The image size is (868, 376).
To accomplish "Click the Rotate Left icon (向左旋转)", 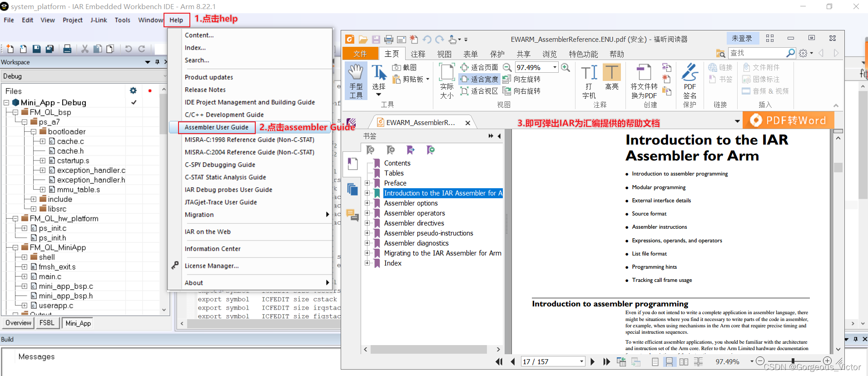I will [507, 79].
